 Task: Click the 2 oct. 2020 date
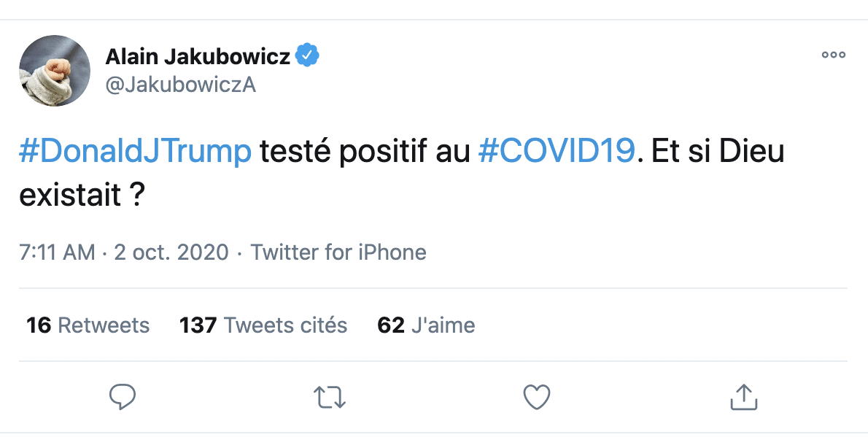point(171,252)
